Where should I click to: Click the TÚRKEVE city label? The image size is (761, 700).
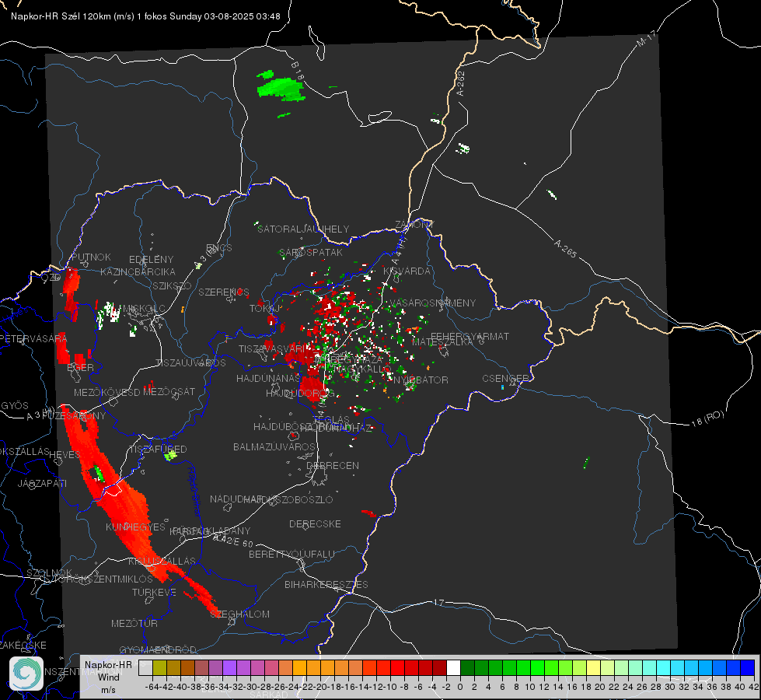(x=154, y=592)
